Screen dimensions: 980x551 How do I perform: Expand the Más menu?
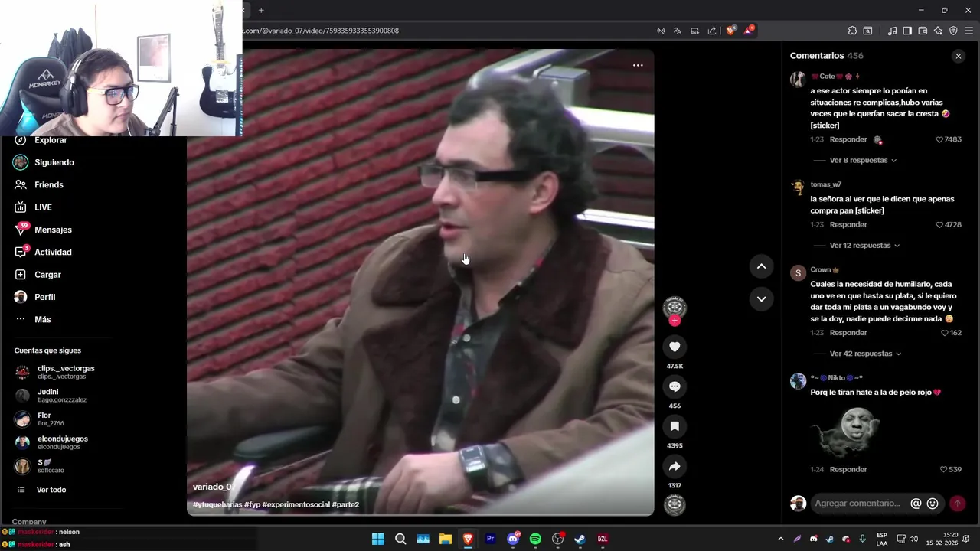[33, 319]
